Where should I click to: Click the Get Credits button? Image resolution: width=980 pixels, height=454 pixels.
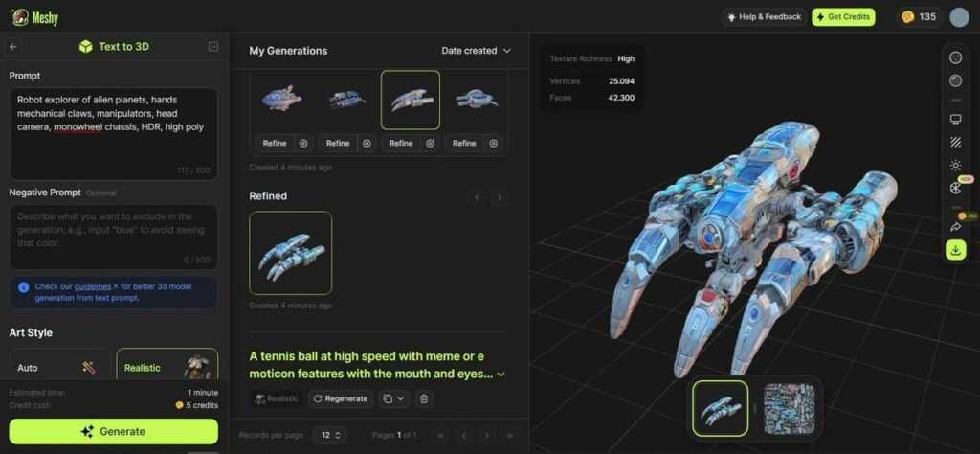(843, 17)
